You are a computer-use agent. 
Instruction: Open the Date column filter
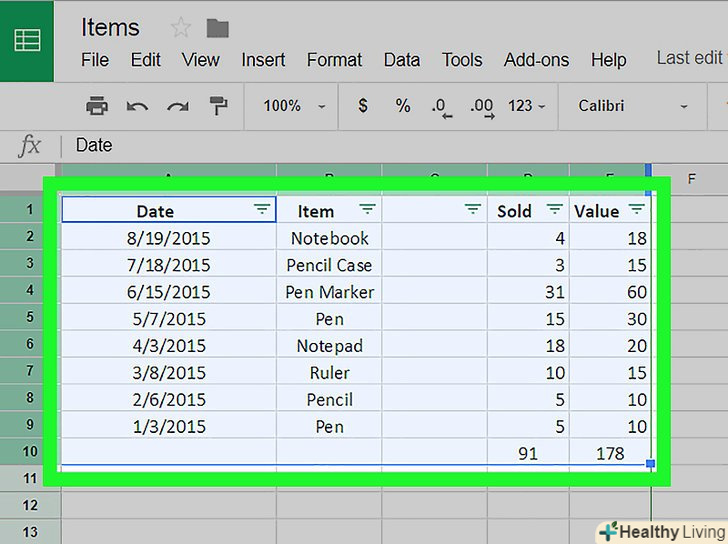[x=262, y=209]
